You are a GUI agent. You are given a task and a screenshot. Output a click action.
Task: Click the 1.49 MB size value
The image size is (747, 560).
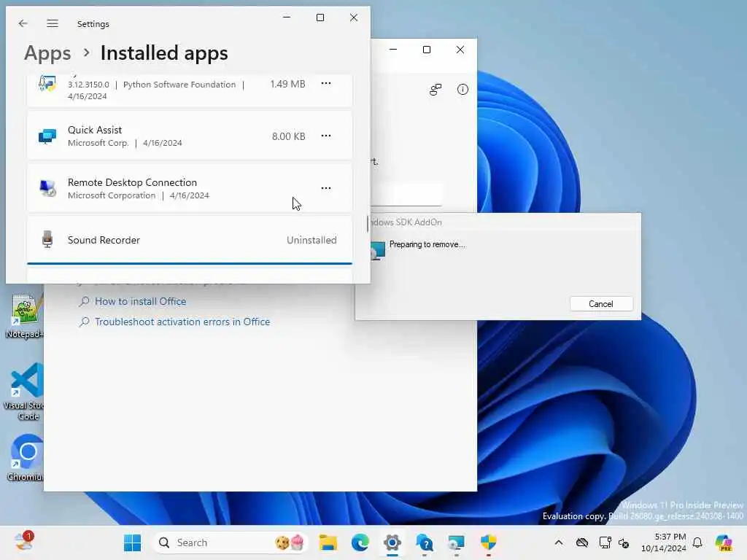click(287, 84)
